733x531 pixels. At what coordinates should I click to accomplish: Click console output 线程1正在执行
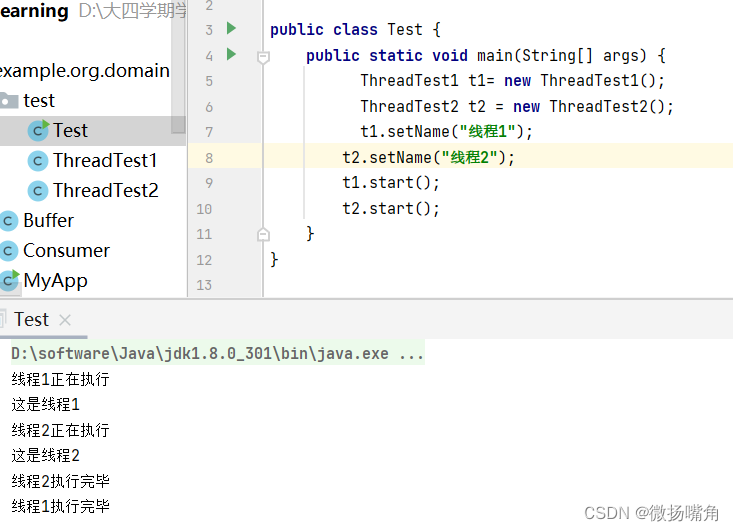coord(60,379)
